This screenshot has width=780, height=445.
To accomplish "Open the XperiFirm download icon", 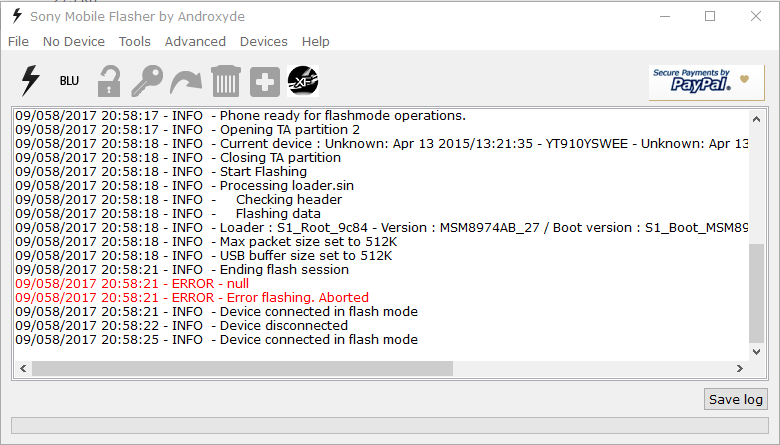I will [303, 81].
